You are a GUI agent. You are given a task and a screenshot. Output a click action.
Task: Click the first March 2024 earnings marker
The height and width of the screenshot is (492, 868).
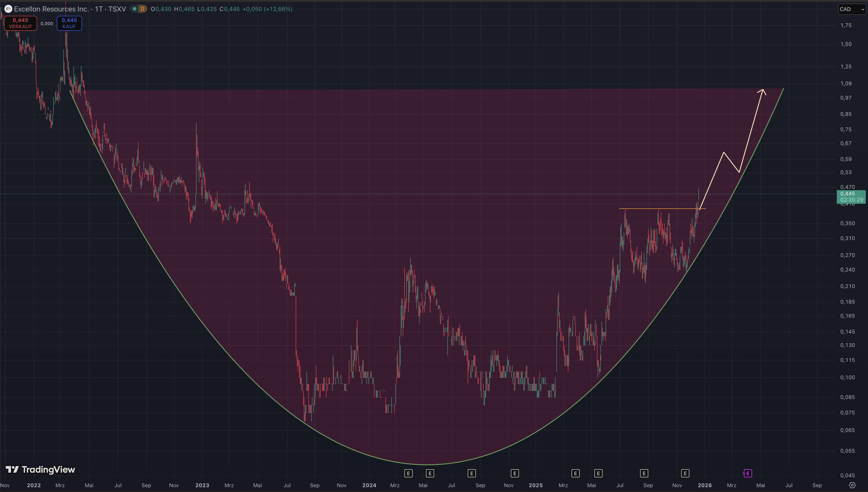point(408,473)
